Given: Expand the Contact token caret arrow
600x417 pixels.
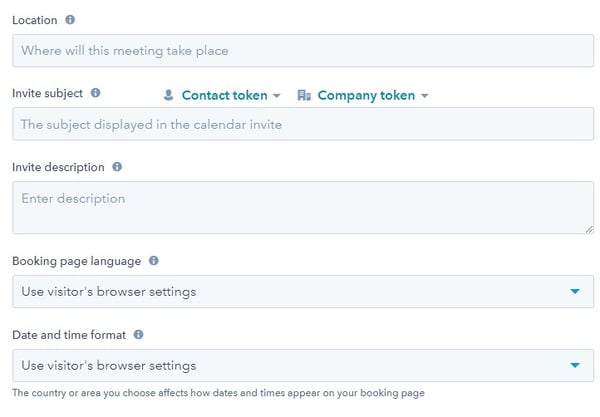Looking at the screenshot, I should 276,96.
